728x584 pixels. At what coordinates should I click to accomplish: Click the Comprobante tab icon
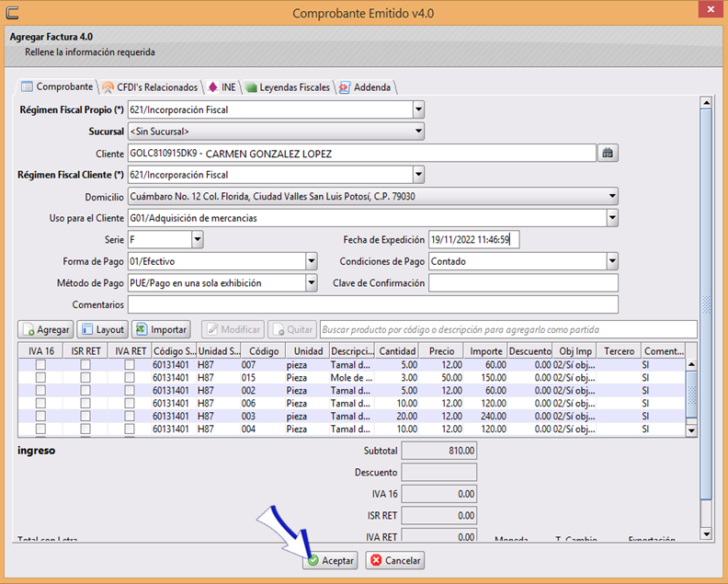coord(27,86)
